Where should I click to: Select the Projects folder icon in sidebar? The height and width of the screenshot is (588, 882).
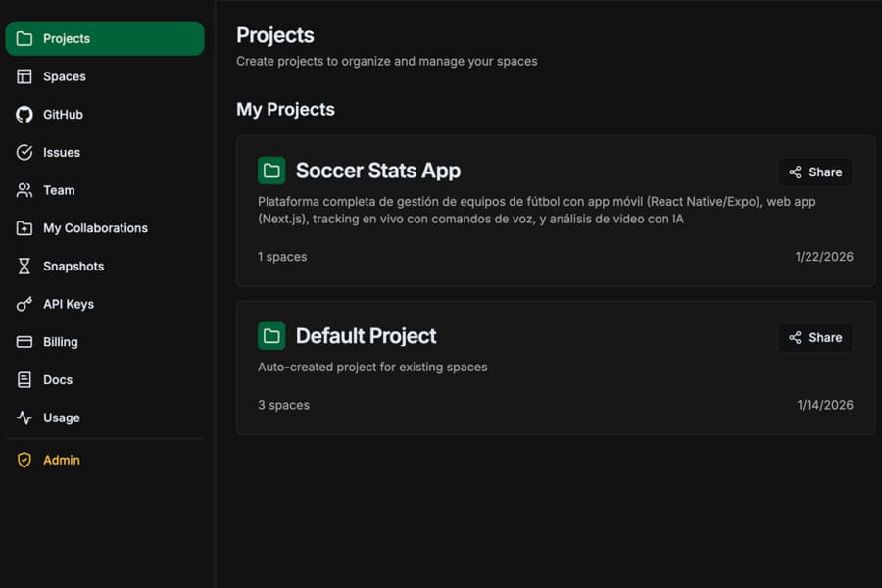[24, 38]
